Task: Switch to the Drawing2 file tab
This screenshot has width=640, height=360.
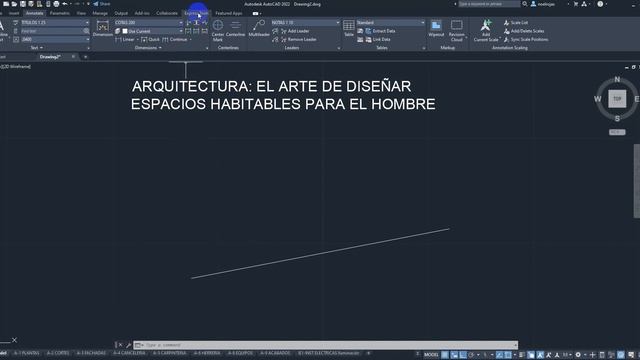Action: point(50,57)
